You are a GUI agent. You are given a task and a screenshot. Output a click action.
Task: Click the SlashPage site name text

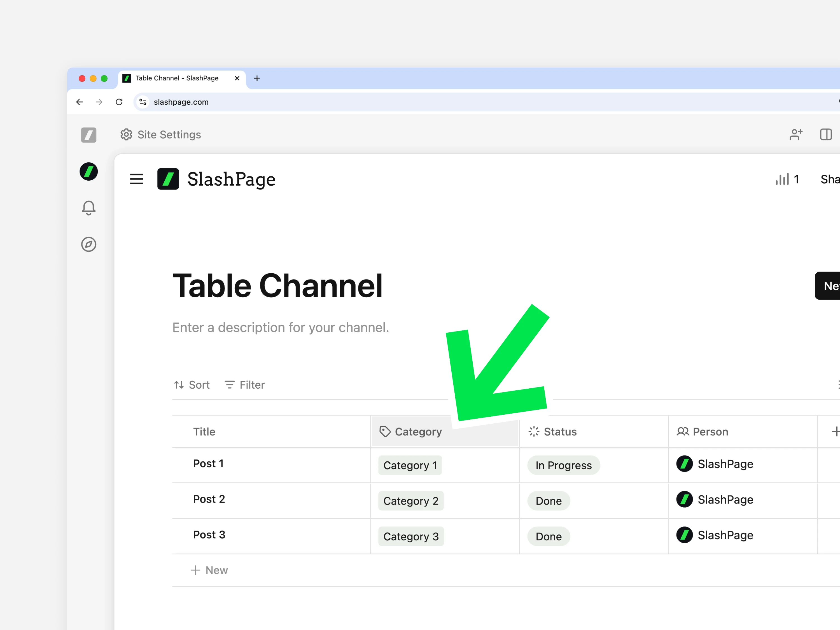(231, 179)
